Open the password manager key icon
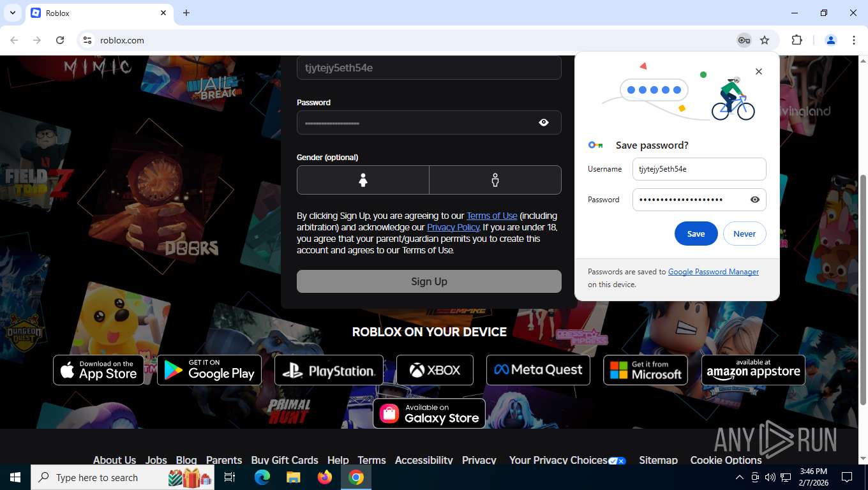The height and width of the screenshot is (490, 868). 744,40
